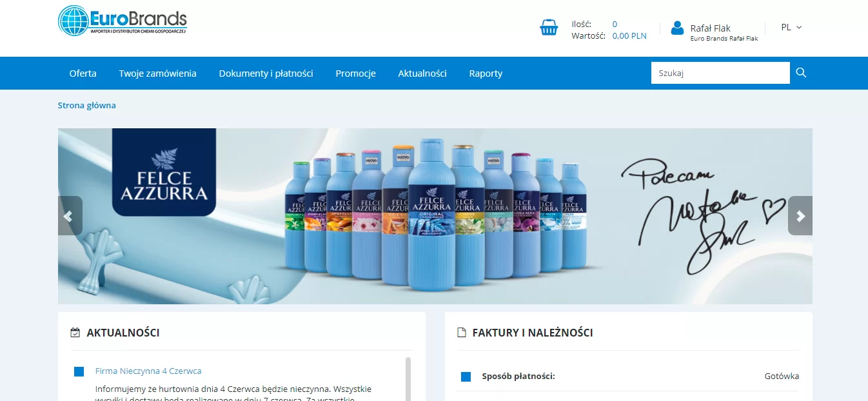The height and width of the screenshot is (401, 868).
Task: Open the Raporty menu
Action: point(486,73)
